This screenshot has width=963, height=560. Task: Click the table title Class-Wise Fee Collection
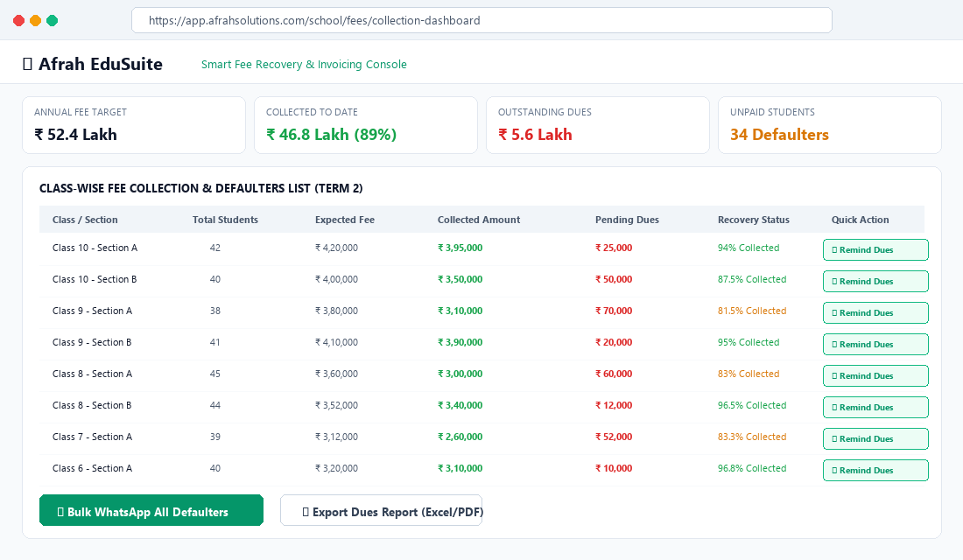click(200, 188)
